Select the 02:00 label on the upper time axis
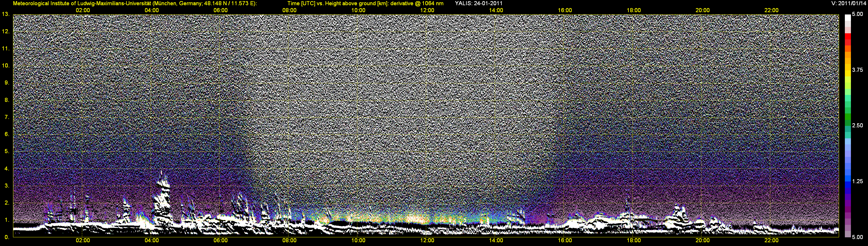Viewport: 868px width, 246px height. pyautogui.click(x=82, y=10)
